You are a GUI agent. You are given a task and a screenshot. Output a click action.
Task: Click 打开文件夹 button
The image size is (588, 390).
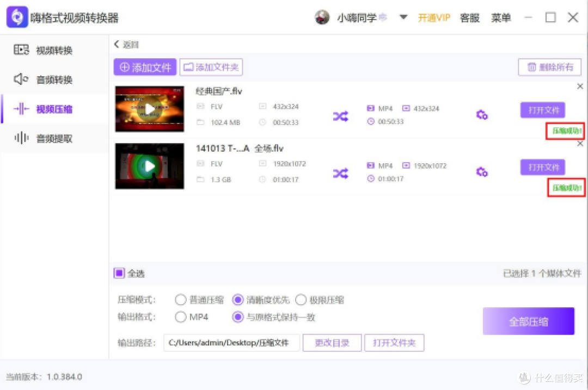tap(394, 343)
